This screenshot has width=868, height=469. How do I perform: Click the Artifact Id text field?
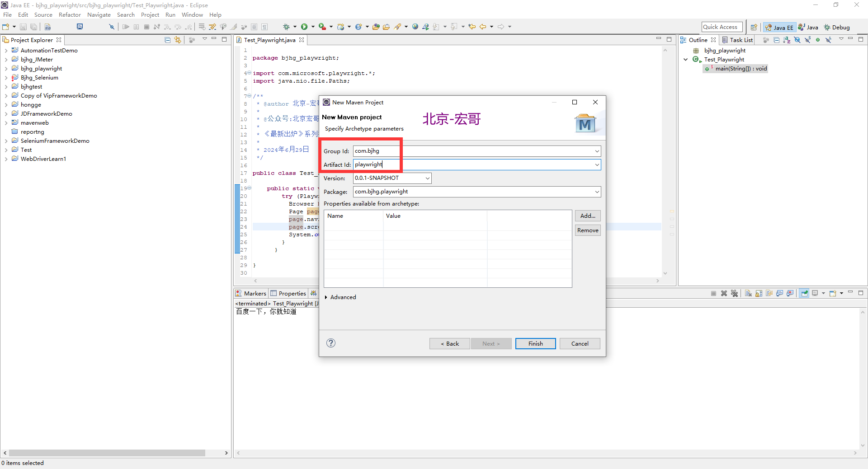477,165
